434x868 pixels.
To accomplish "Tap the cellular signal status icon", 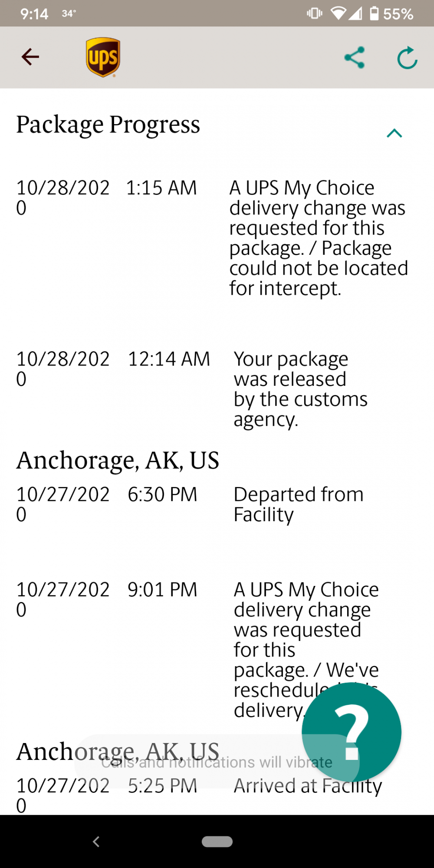I will [355, 13].
